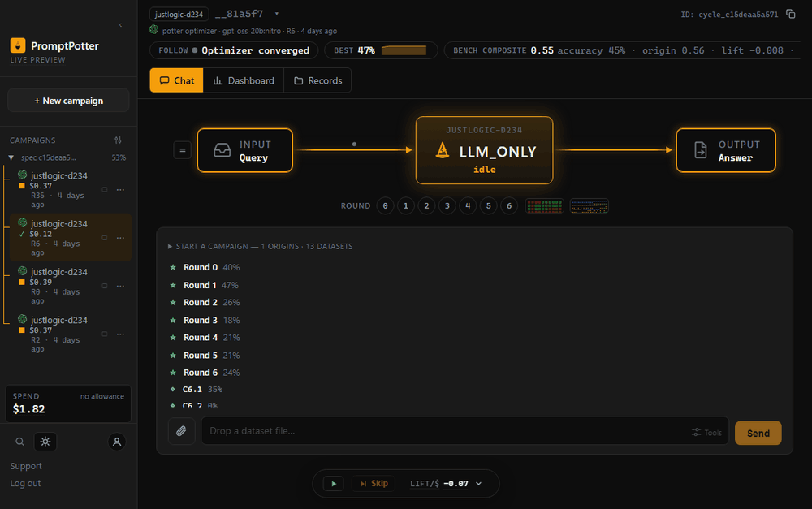Open more options for the R0 campaign
Screen dimensions: 812x509
121,286
